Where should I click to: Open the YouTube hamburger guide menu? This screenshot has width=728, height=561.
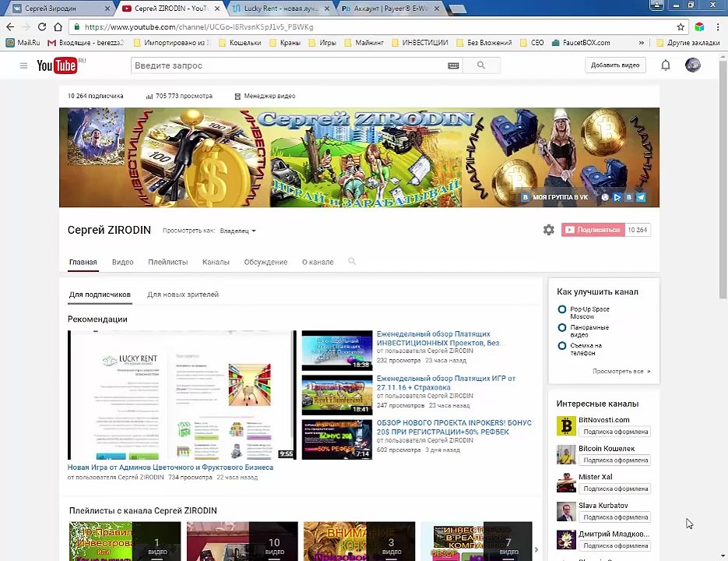click(x=23, y=65)
